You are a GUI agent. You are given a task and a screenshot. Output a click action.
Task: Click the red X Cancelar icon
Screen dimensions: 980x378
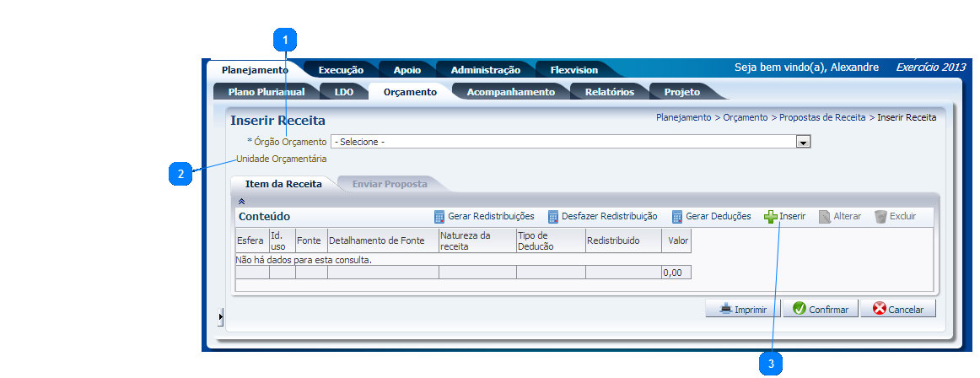pos(879,309)
